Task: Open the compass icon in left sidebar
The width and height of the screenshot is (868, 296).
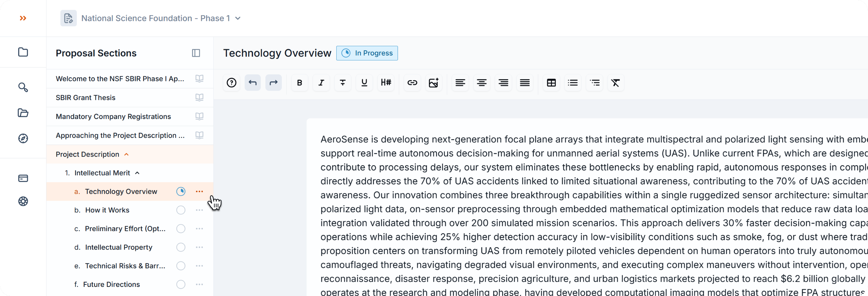Action: click(x=23, y=138)
